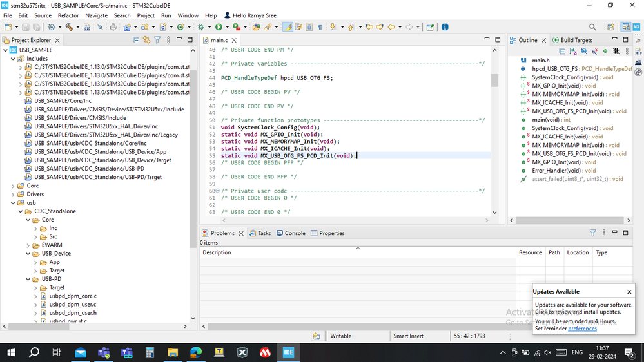
Task: Click Next Annotation arrow icon
Action: pyautogui.click(x=333, y=27)
